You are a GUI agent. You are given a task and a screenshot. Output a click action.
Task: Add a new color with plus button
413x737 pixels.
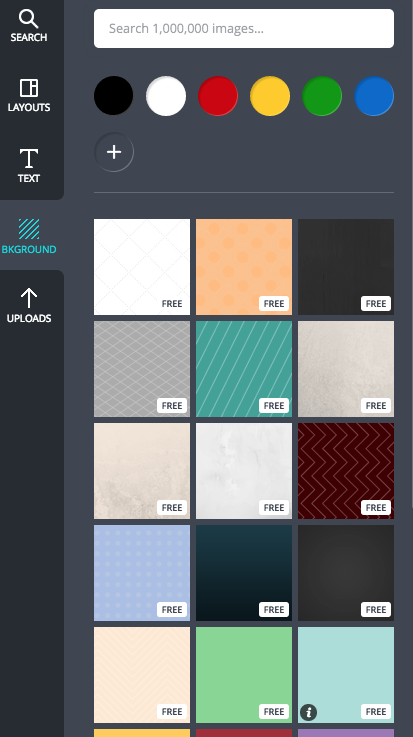[x=114, y=152]
